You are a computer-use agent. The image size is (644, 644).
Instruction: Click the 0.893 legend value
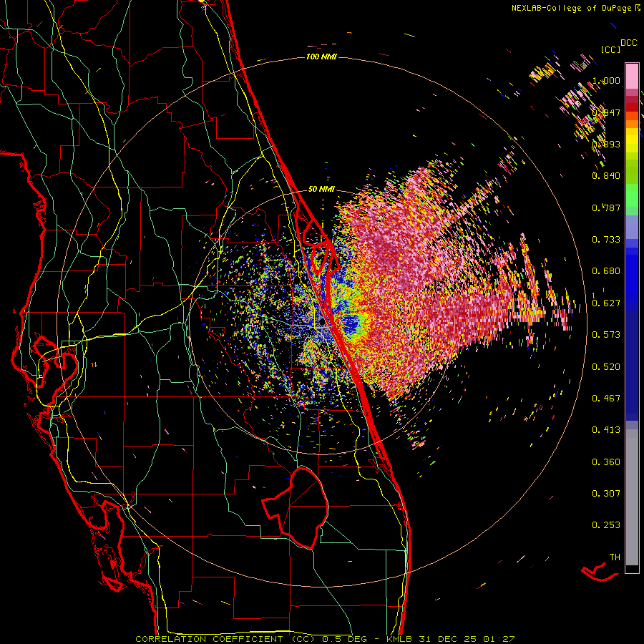pos(606,144)
